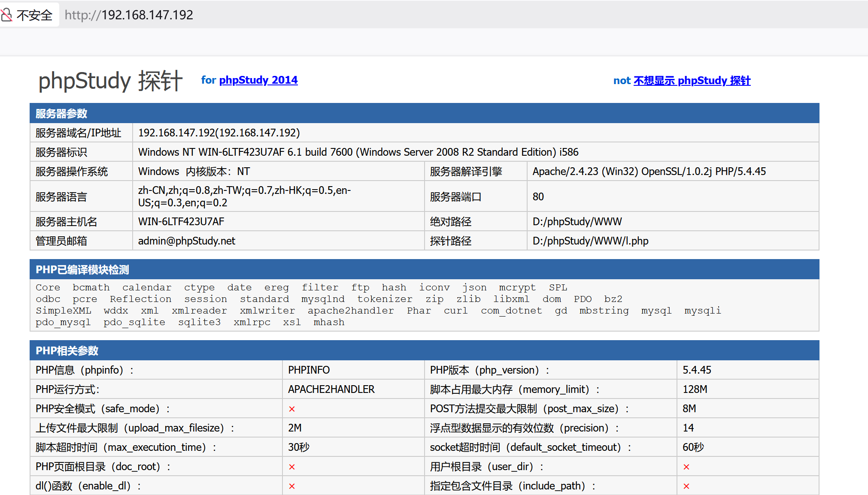Click the APACHE2HANDLER value cell
Image resolution: width=868 pixels, height=495 pixels.
(331, 389)
